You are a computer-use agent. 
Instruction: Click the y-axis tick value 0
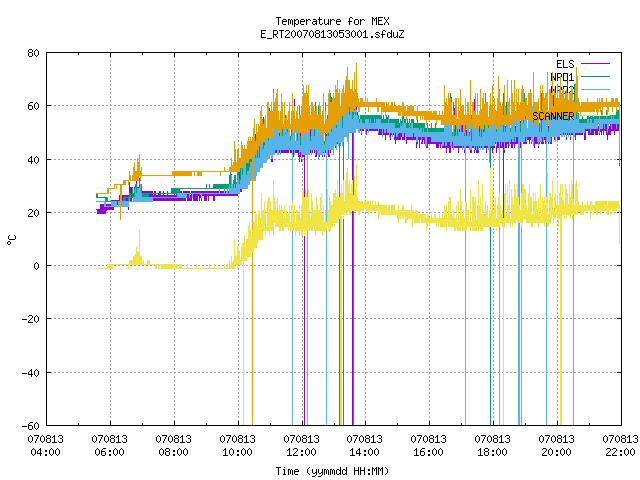click(37, 266)
